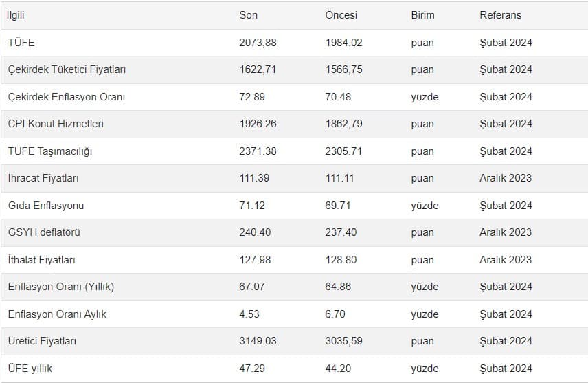This screenshot has width=588, height=383.
Task: Open Enflasyon Oranı (Yıllık) link
Action: (61, 287)
